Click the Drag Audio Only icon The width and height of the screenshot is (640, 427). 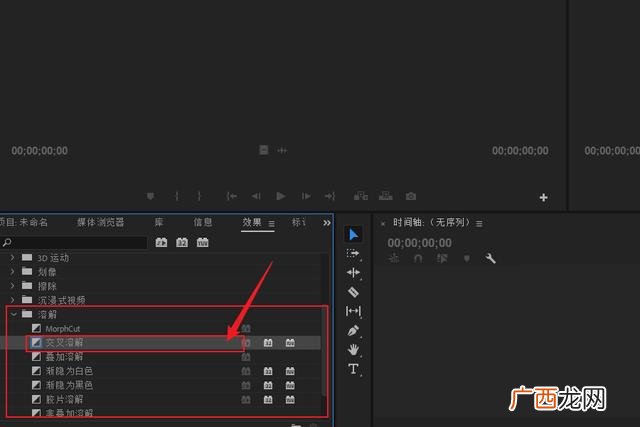[282, 151]
